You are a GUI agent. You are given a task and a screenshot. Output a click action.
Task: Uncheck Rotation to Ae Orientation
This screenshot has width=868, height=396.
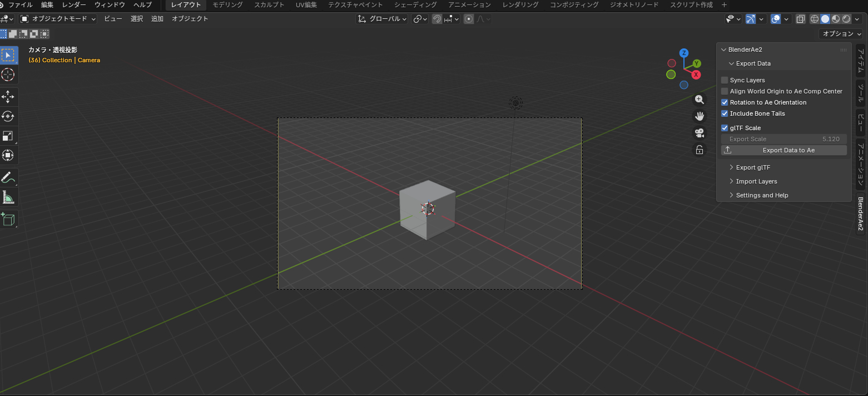(x=725, y=102)
